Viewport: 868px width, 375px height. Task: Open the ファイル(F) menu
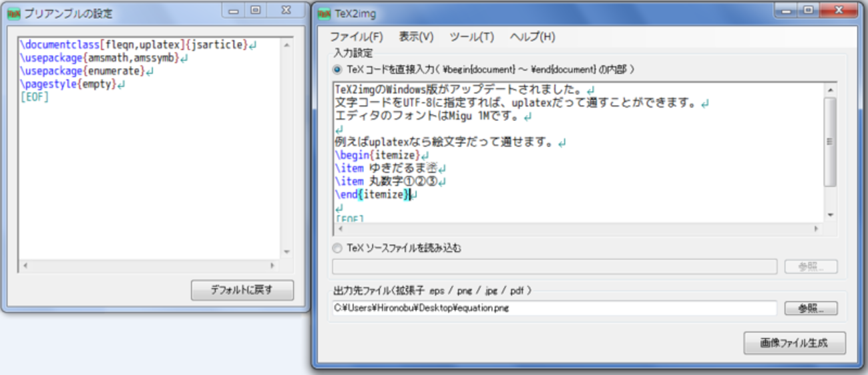[356, 37]
